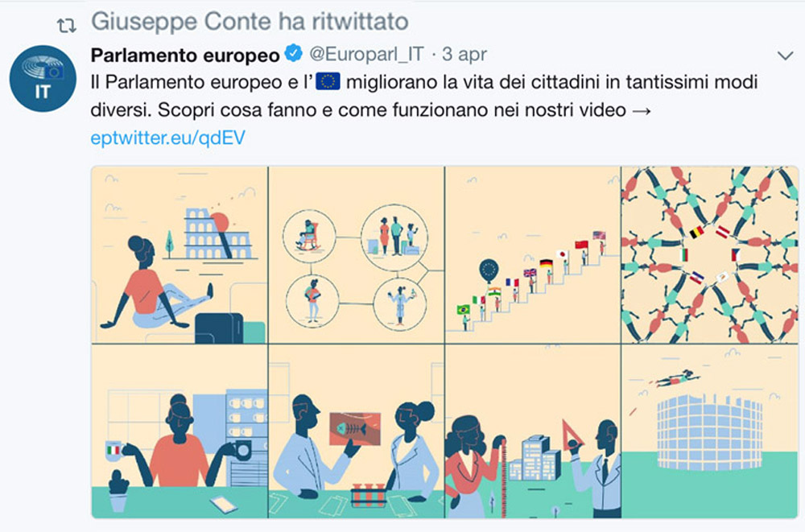805x532 pixels.
Task: Click the EU balloon on the staircase
Action: [489, 270]
